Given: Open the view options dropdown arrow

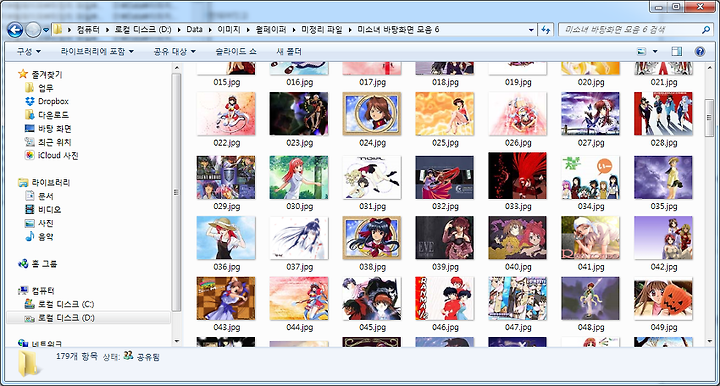Looking at the screenshot, I should coord(655,51).
